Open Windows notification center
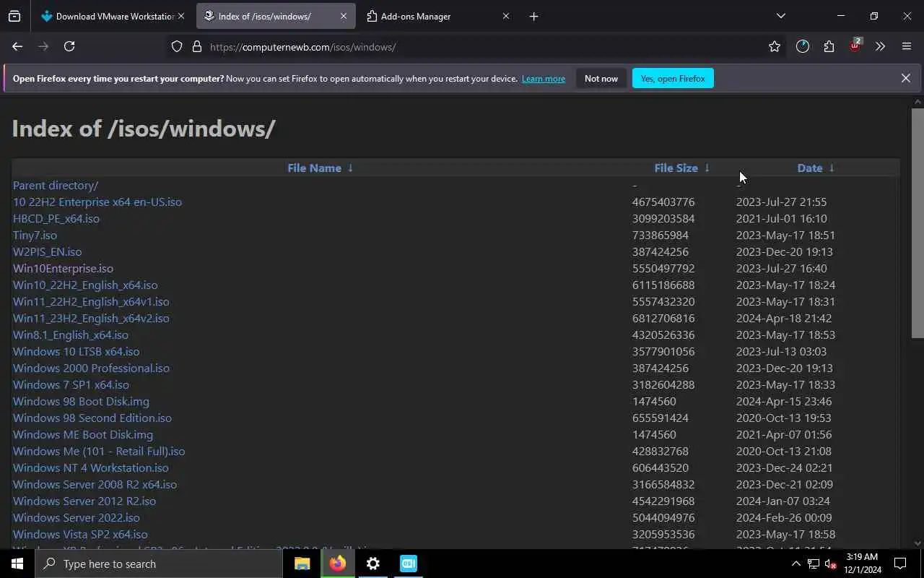 [x=900, y=564]
